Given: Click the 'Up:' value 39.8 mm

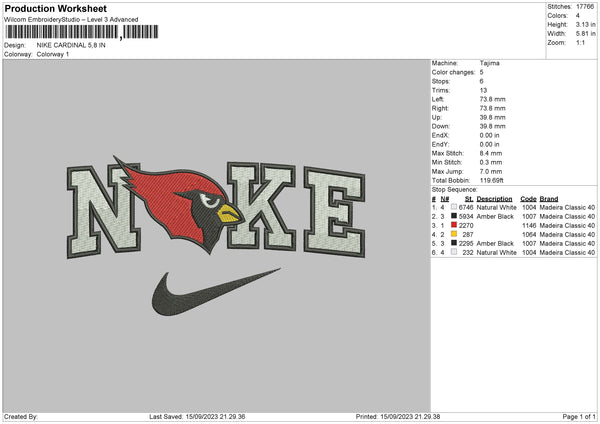Looking at the screenshot, I should (492, 117).
